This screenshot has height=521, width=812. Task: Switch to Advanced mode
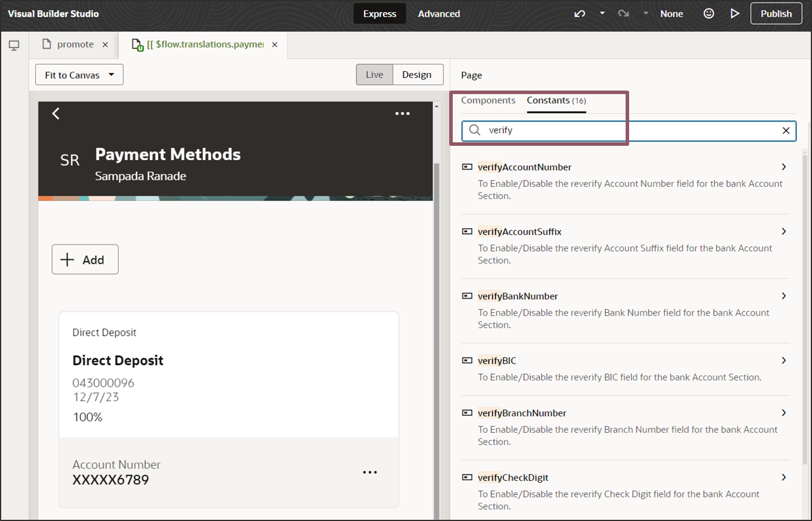click(439, 14)
